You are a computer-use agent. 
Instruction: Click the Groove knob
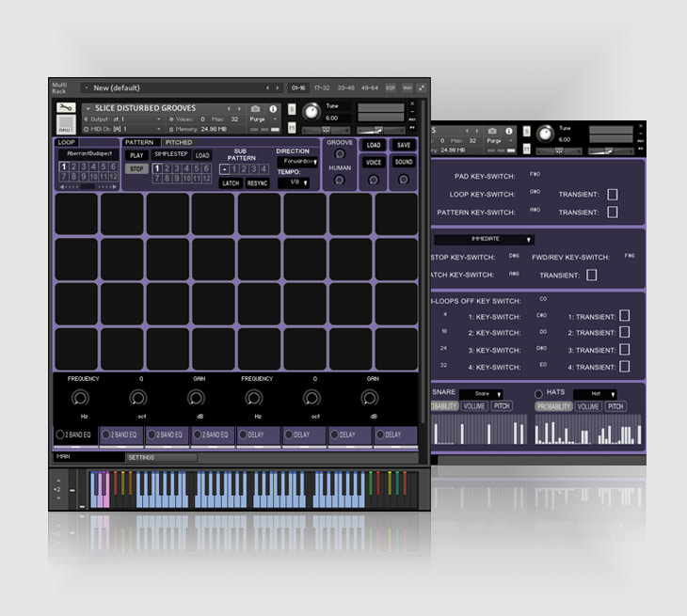pyautogui.click(x=340, y=154)
